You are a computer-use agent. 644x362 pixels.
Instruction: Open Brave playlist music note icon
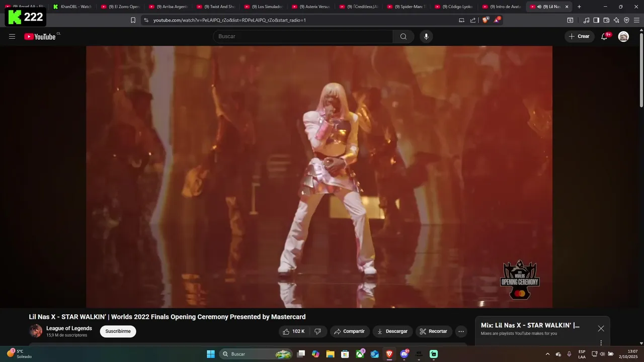click(586, 20)
